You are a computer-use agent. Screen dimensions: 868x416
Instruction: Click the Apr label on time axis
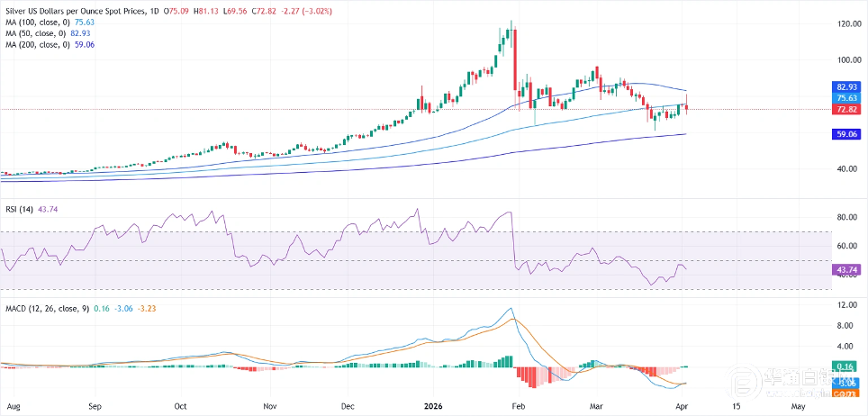(x=684, y=406)
